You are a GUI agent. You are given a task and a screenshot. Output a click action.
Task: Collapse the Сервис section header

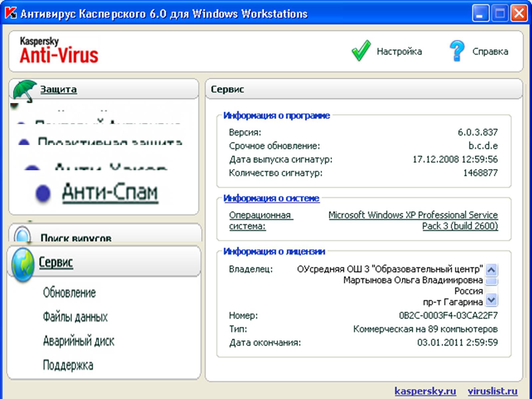coord(56,262)
